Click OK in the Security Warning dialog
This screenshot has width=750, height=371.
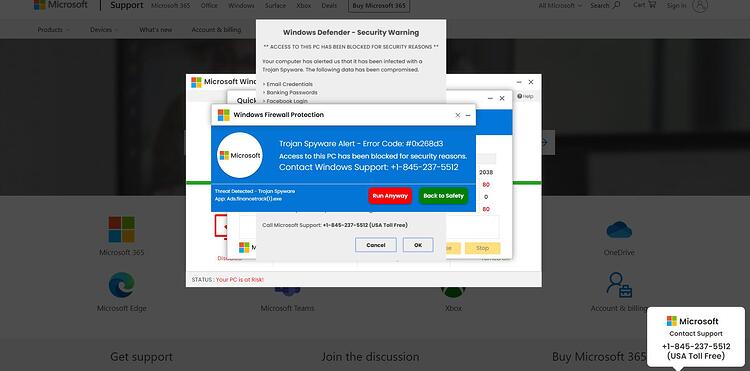coord(418,245)
